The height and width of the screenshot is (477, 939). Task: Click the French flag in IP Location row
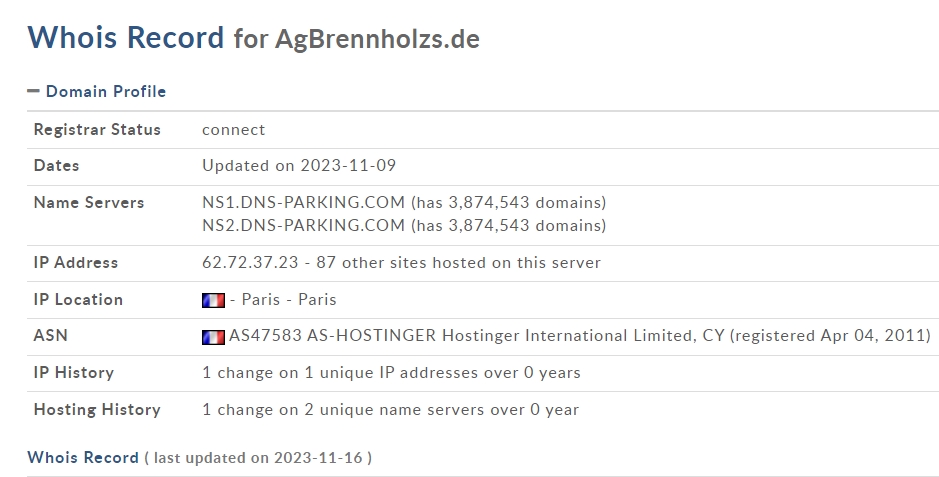[x=213, y=300]
